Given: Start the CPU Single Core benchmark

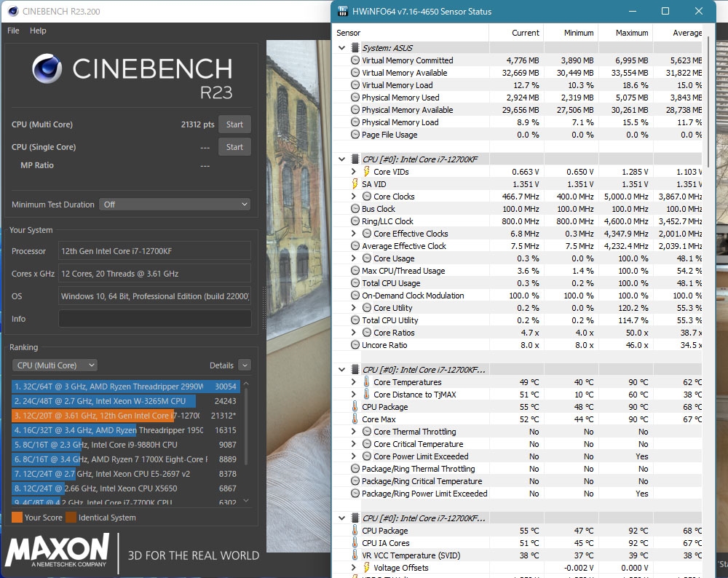Looking at the screenshot, I should click(x=234, y=147).
